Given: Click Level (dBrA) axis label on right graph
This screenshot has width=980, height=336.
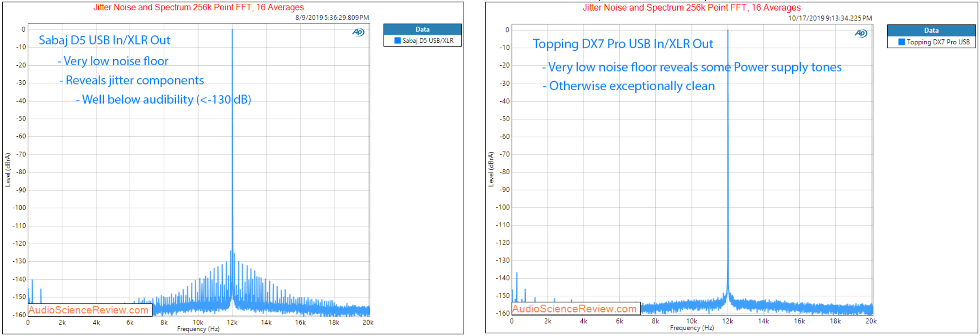Looking at the screenshot, I should point(491,169).
